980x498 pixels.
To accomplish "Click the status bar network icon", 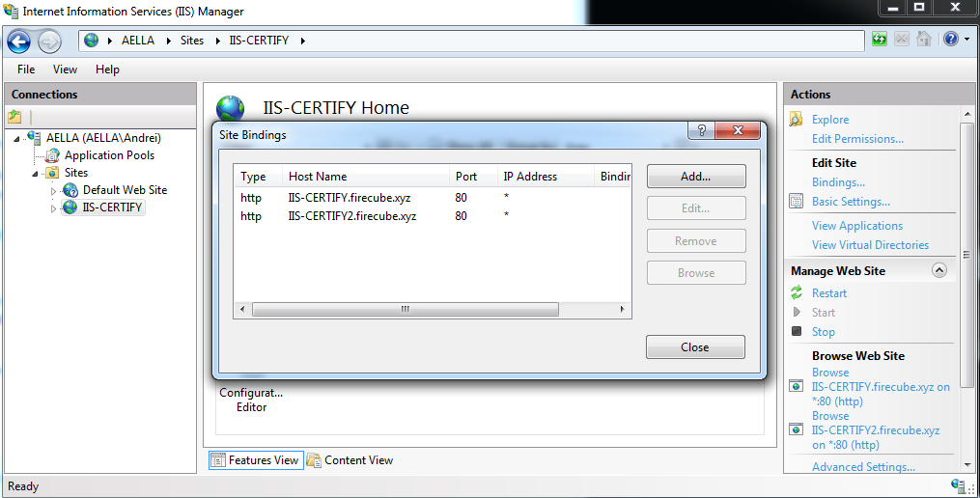I will coord(958,485).
